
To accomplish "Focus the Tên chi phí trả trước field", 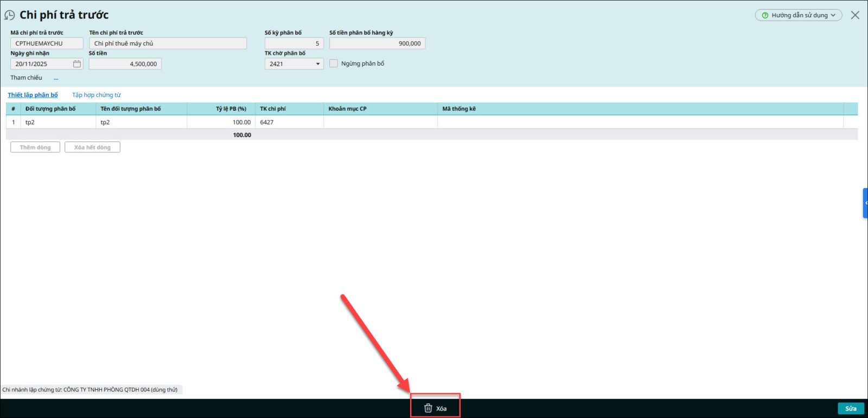I will (x=168, y=43).
